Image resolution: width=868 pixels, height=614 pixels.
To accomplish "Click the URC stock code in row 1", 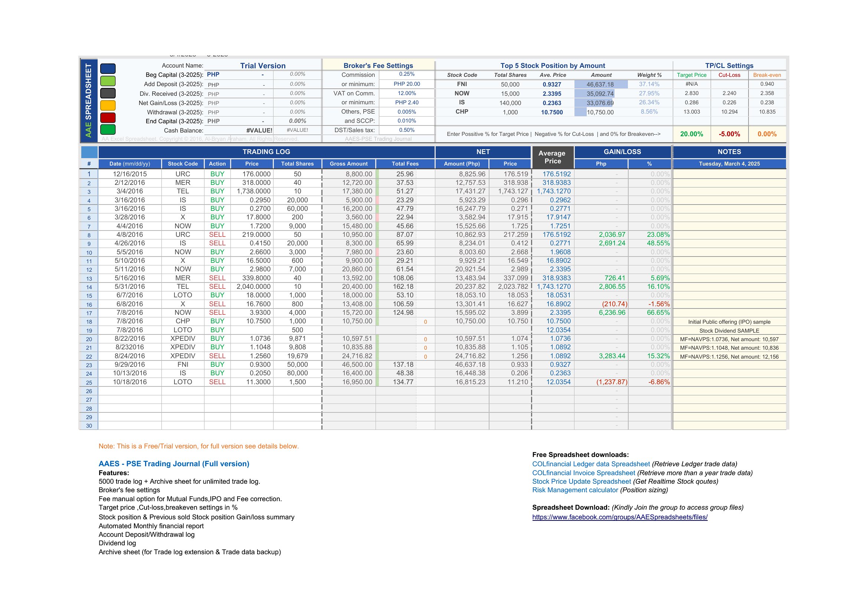I will coord(183,174).
